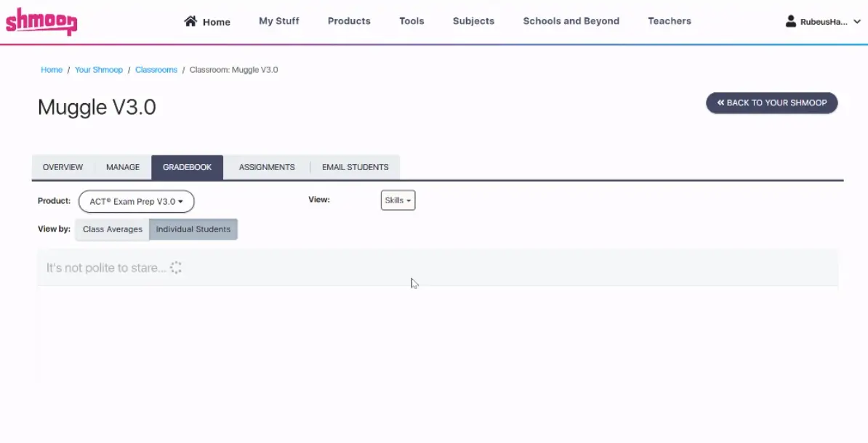868x443 pixels.
Task: Click the Home breadcrumb link
Action: (x=52, y=70)
